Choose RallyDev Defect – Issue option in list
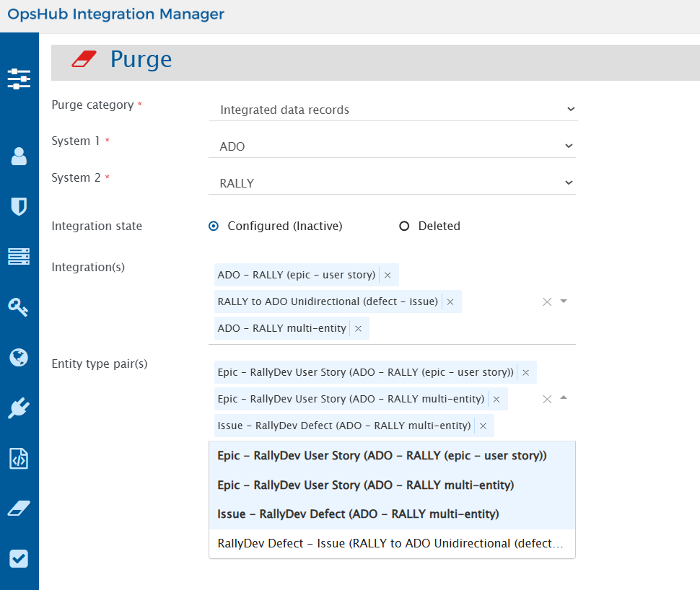This screenshot has height=590, width=700. click(x=391, y=544)
